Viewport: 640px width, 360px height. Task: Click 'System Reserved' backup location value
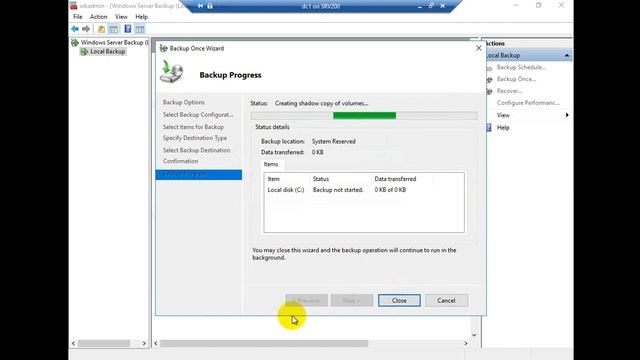[x=334, y=141]
